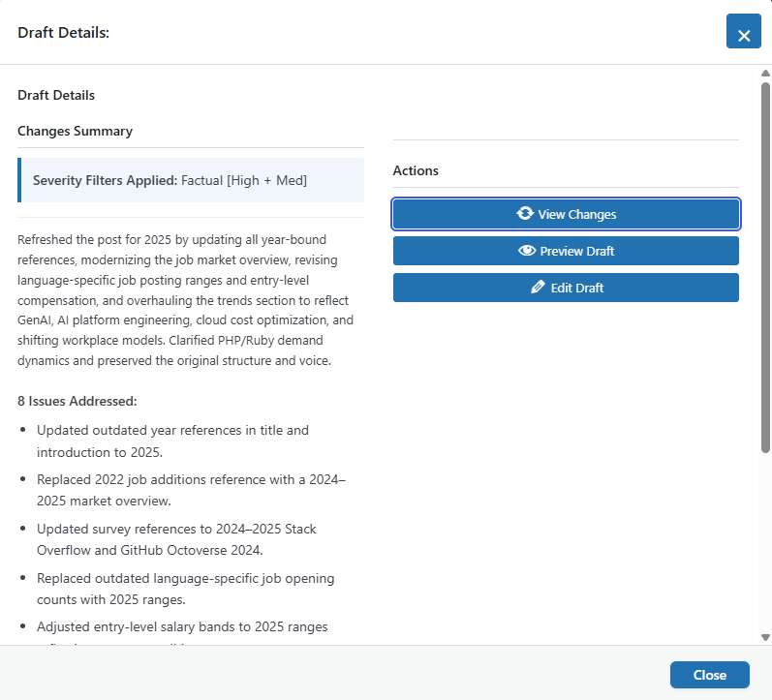Click the Severity Filters Applied banner
This screenshot has width=772, height=700.
[x=191, y=180]
